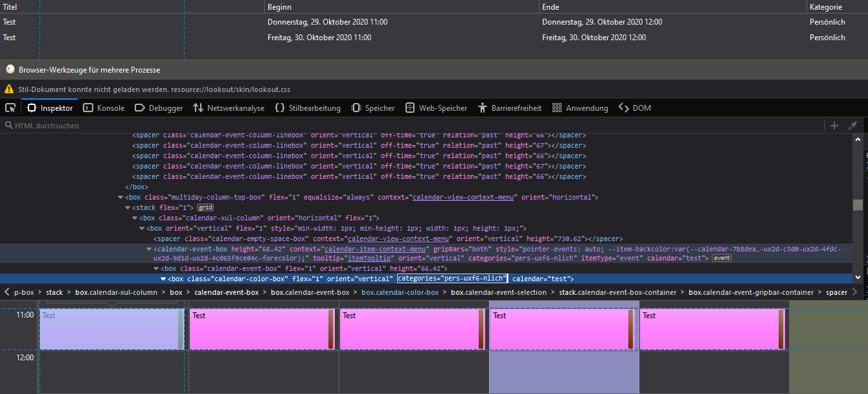This screenshot has height=394, width=868.
Task: Click the Konsole tab icon
Action: (x=88, y=108)
